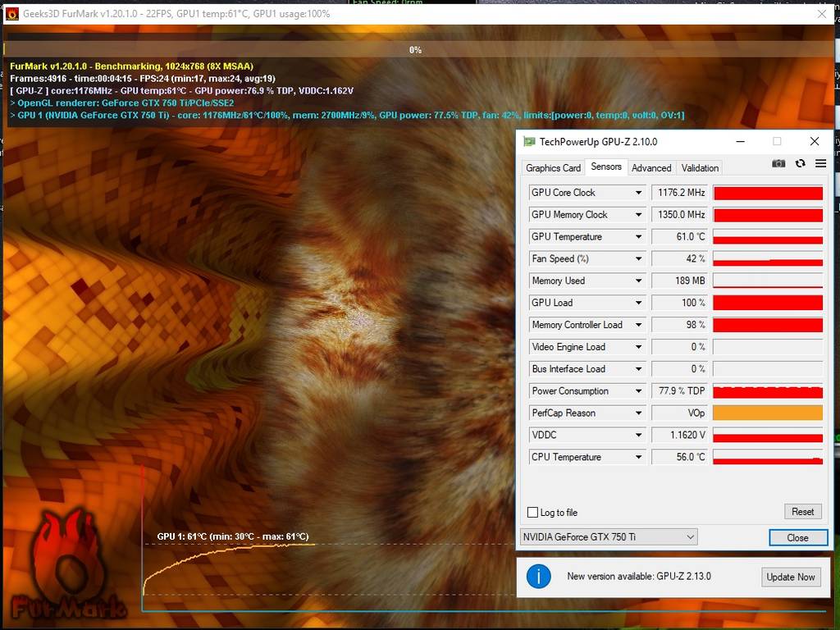Open the VDDC sensor dropdown
The width and height of the screenshot is (840, 630).
[x=638, y=435]
